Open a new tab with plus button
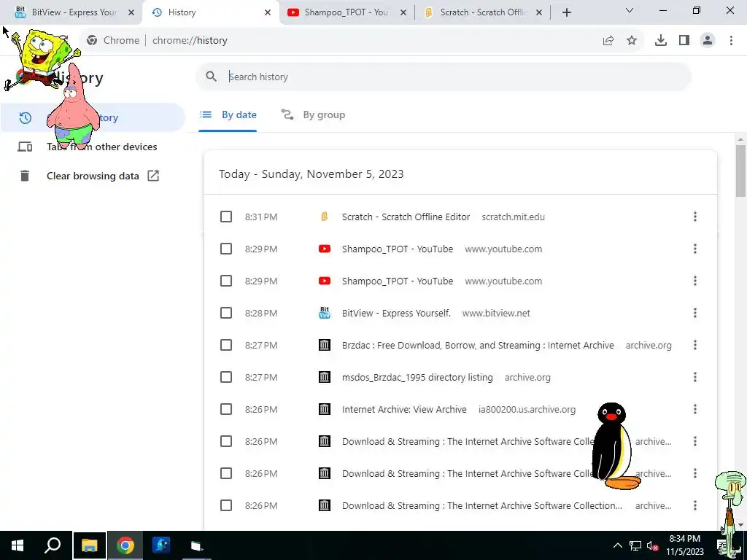The image size is (747, 560). coord(566,12)
